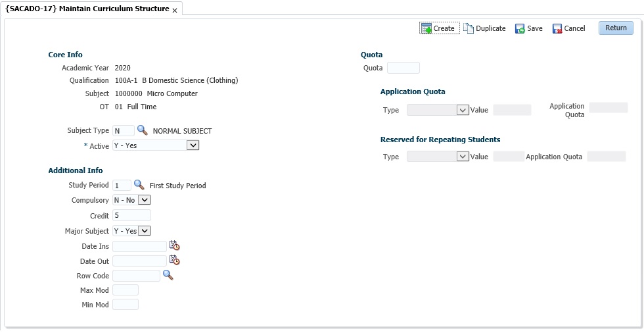Click the Quota input field
This screenshot has height=333, width=644.
[403, 68]
